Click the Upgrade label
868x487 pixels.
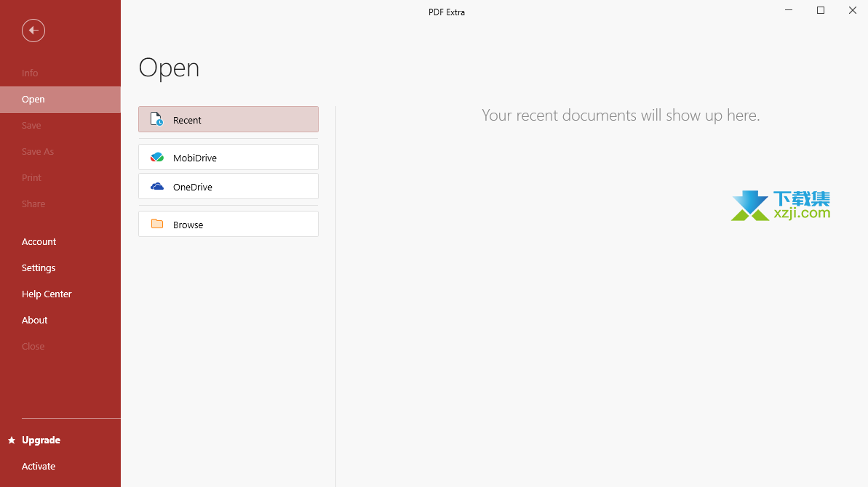click(41, 440)
